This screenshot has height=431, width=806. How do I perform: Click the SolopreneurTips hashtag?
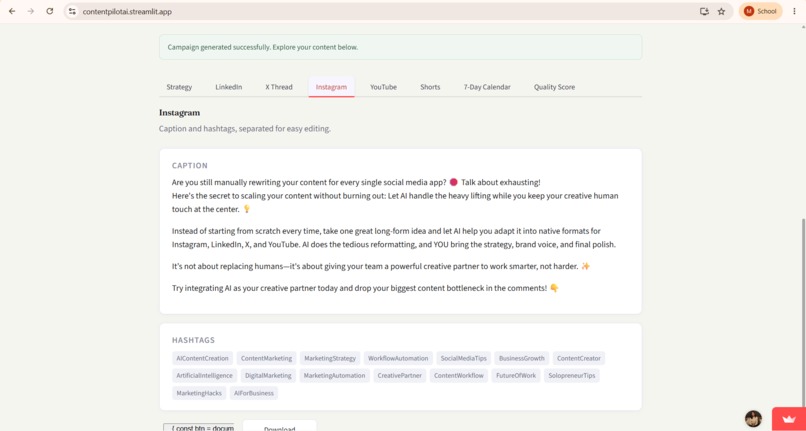pos(572,375)
